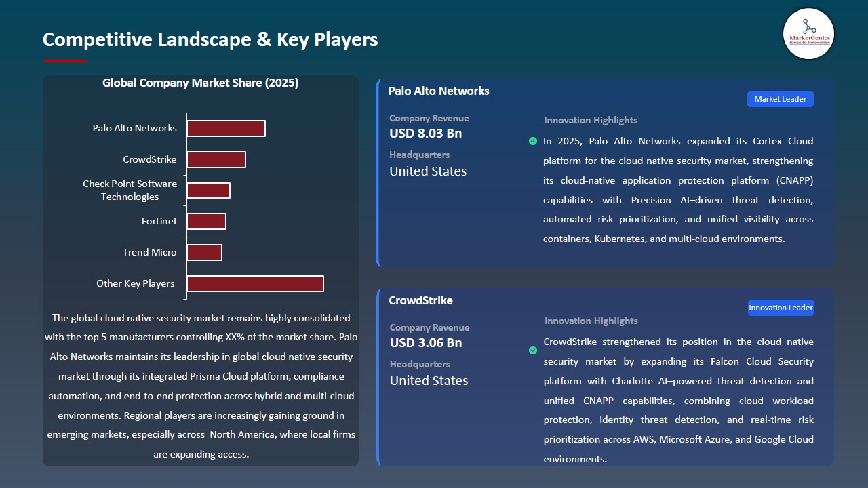This screenshot has width=868, height=488.
Task: Click the red underline accent below the title
Action: [x=64, y=60]
